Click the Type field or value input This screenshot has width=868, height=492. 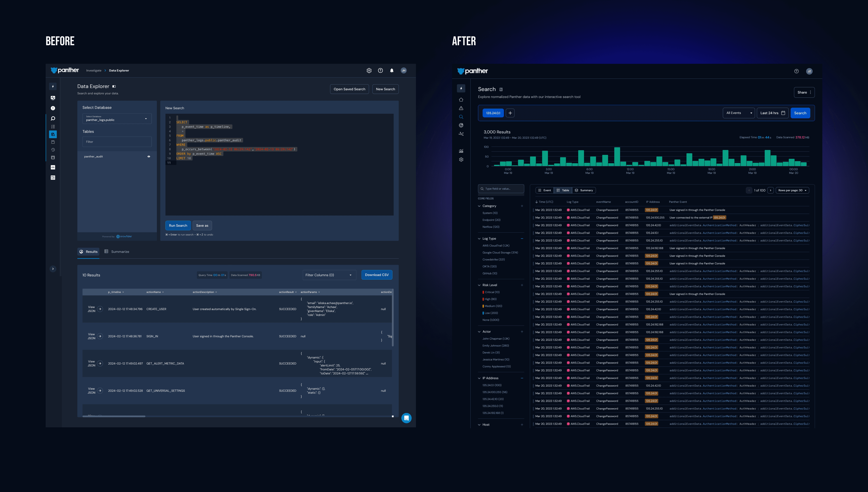501,189
